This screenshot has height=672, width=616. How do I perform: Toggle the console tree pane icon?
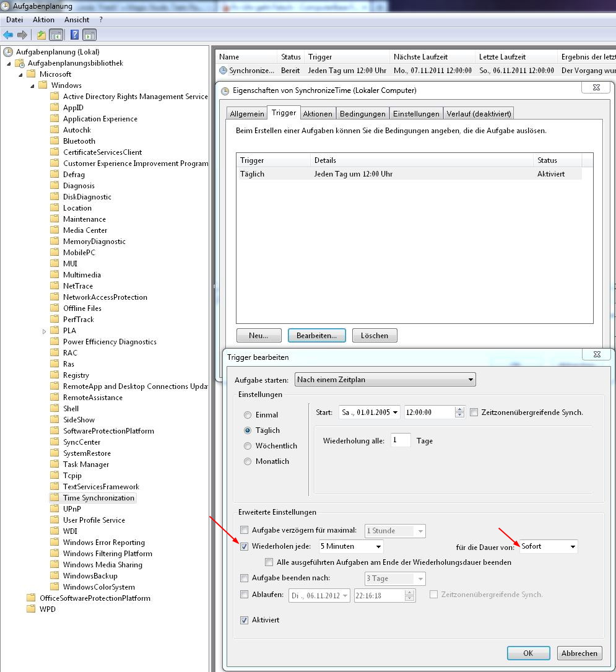56,35
